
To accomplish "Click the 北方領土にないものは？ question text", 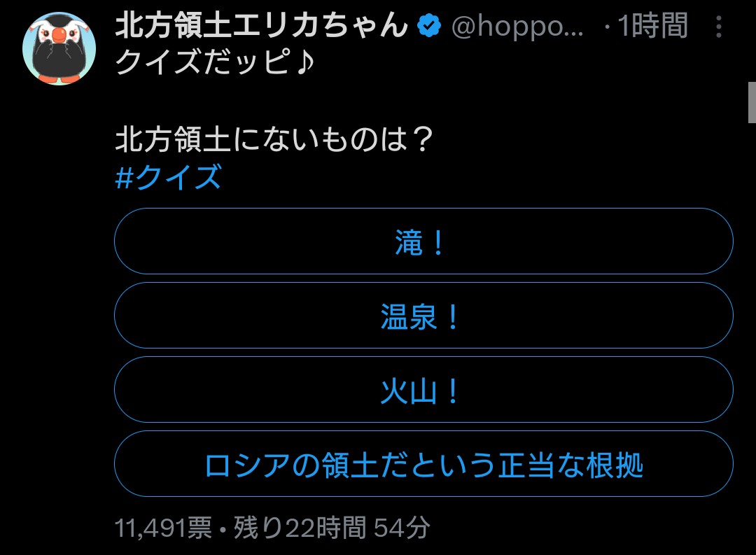I will (x=272, y=141).
